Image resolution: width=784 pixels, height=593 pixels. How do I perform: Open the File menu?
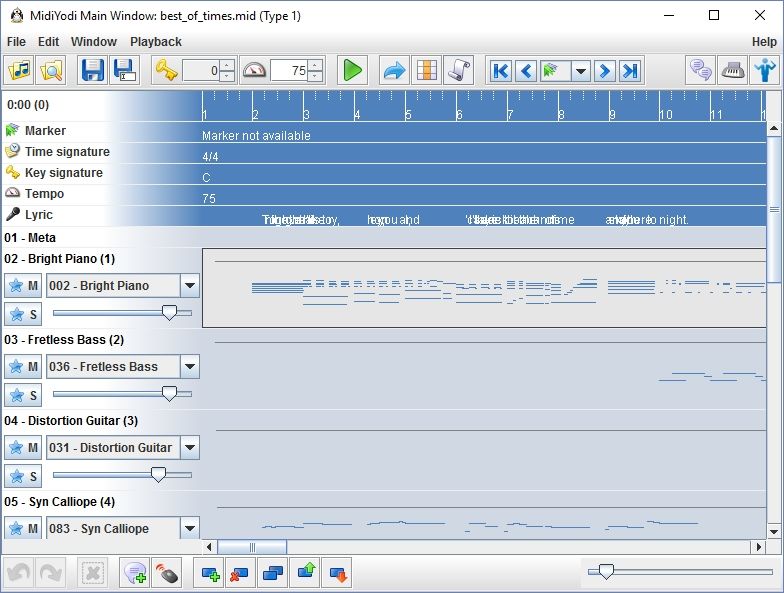(x=16, y=42)
